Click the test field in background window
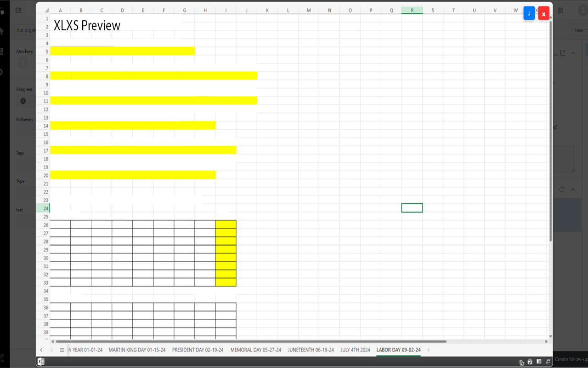Screen dimensions: 588x368 coord(26,222)
